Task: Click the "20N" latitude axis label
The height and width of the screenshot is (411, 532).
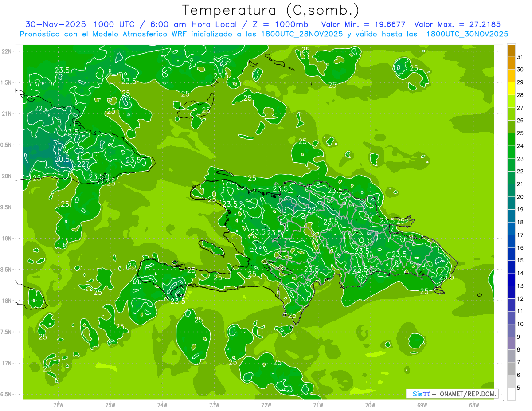Action: tap(6, 176)
